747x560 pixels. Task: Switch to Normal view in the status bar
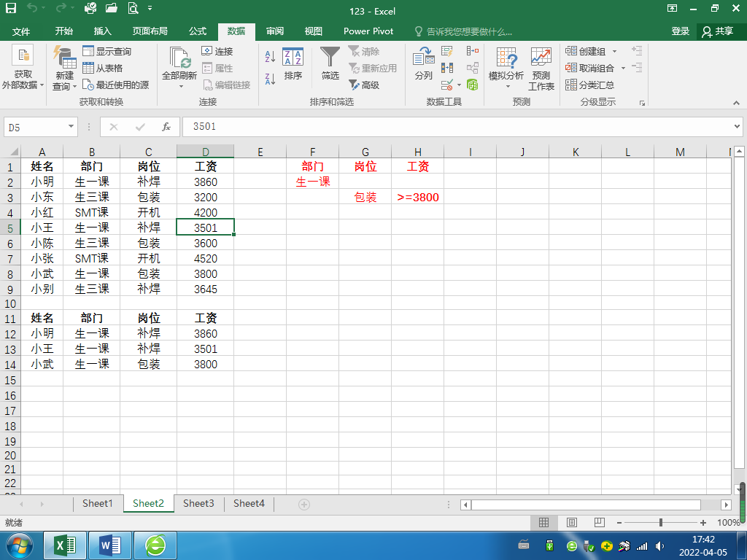click(543, 522)
